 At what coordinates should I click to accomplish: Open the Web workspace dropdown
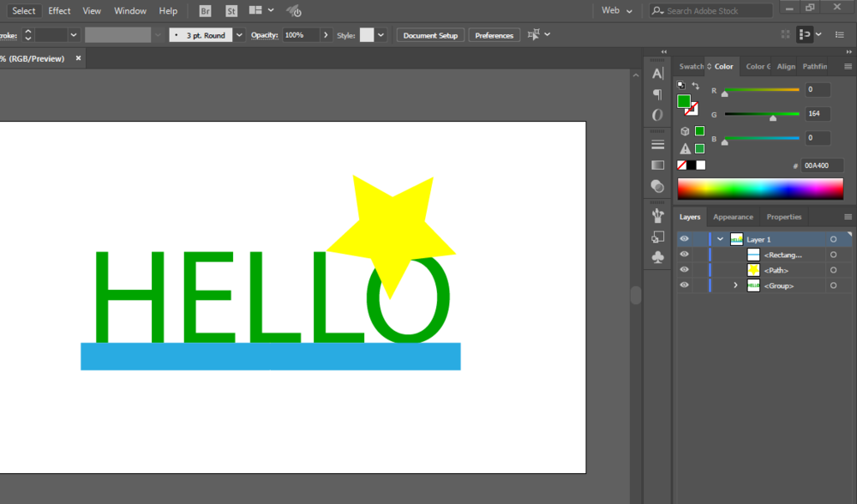click(617, 11)
